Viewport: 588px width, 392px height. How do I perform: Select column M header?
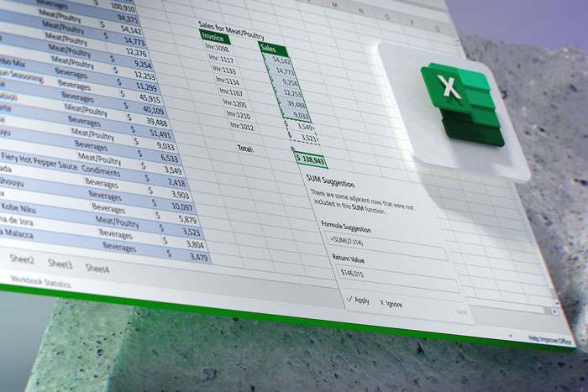[x=335, y=5]
